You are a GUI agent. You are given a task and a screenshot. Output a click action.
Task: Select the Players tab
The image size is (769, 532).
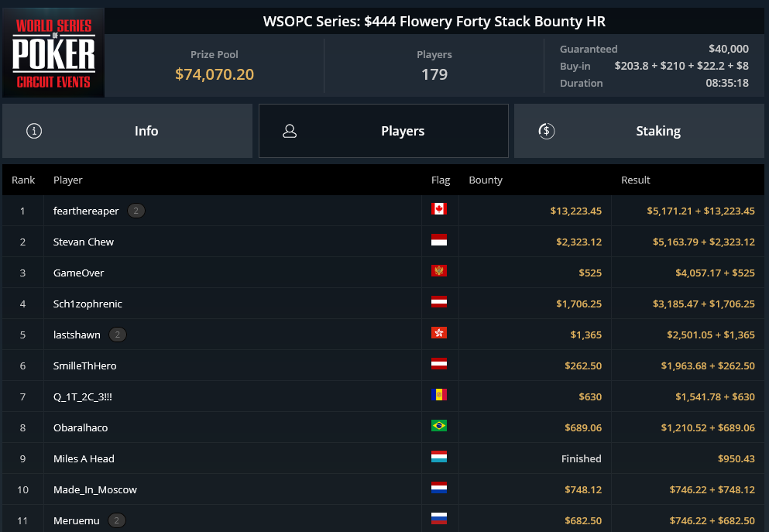pos(383,131)
